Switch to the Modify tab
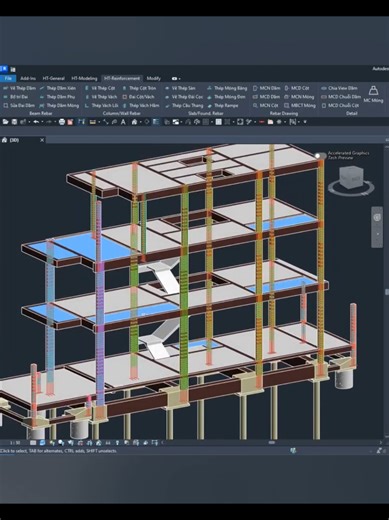The width and height of the screenshot is (389, 520). (154, 79)
